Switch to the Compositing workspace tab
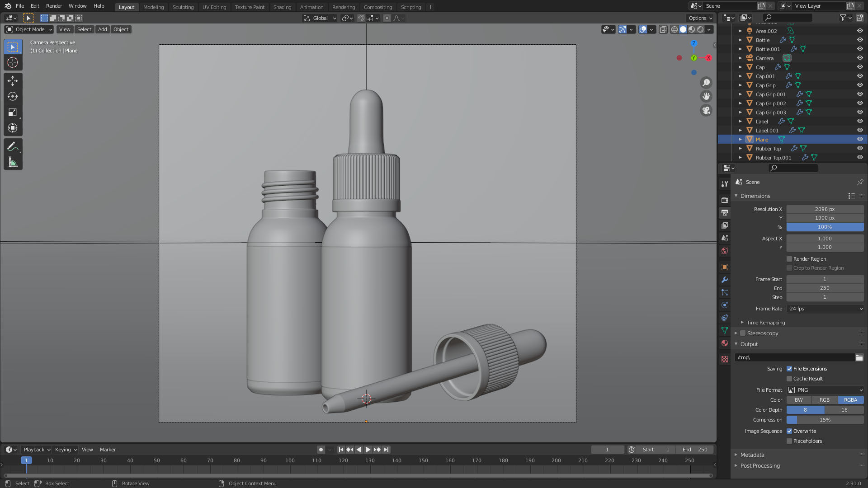The height and width of the screenshot is (488, 868). [377, 7]
